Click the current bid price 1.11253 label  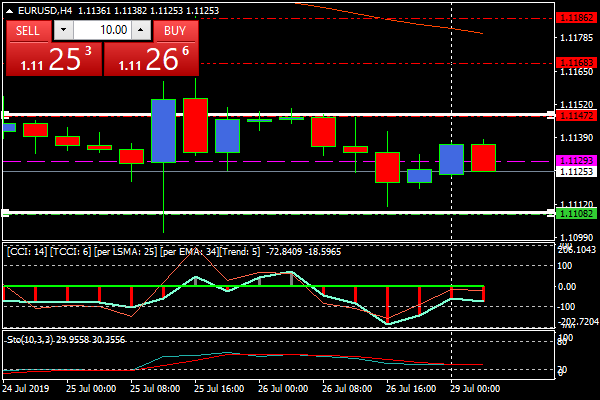(x=576, y=171)
